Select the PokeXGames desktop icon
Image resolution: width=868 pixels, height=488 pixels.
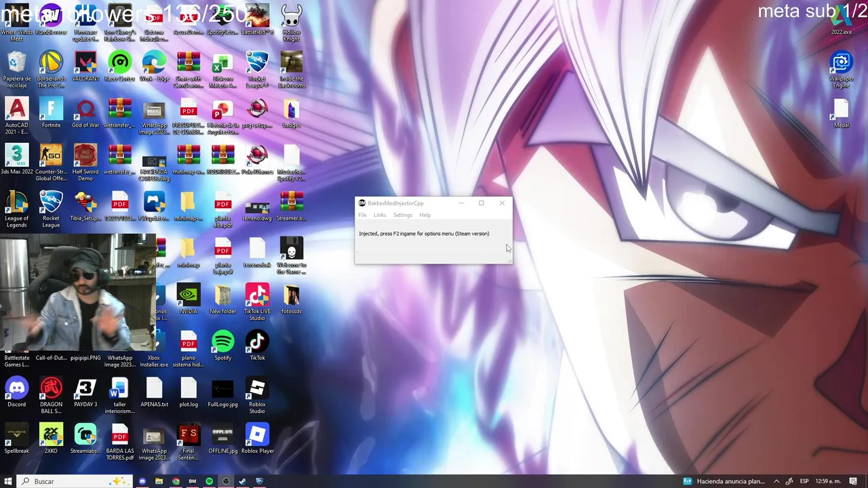click(x=257, y=159)
